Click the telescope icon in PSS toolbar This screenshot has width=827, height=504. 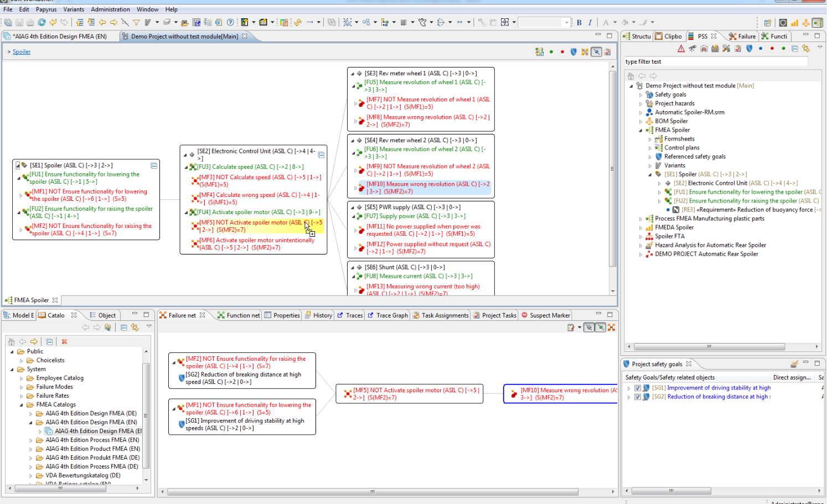click(692, 49)
